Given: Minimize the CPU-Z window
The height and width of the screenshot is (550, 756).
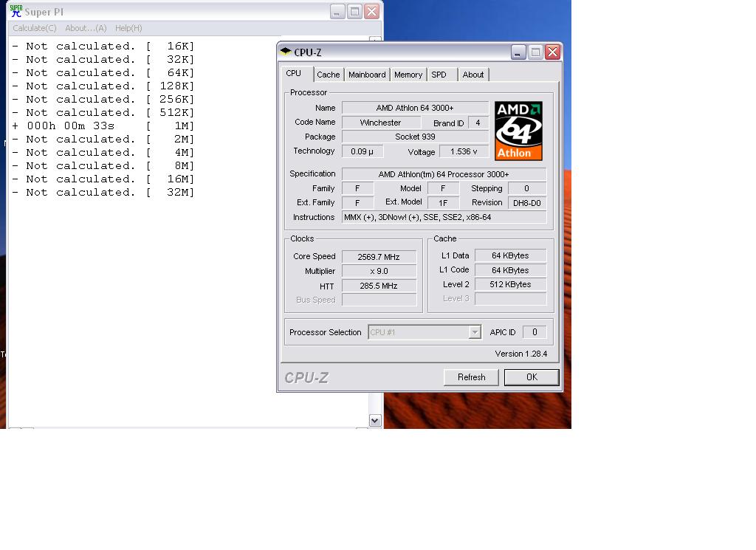Looking at the screenshot, I should [518, 52].
